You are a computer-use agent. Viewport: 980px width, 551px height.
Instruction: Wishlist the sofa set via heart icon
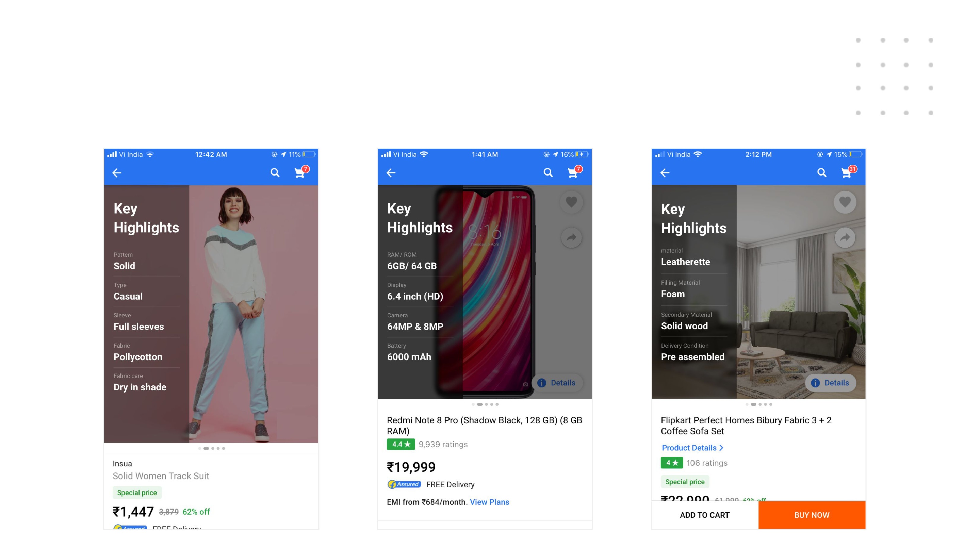[x=845, y=202]
